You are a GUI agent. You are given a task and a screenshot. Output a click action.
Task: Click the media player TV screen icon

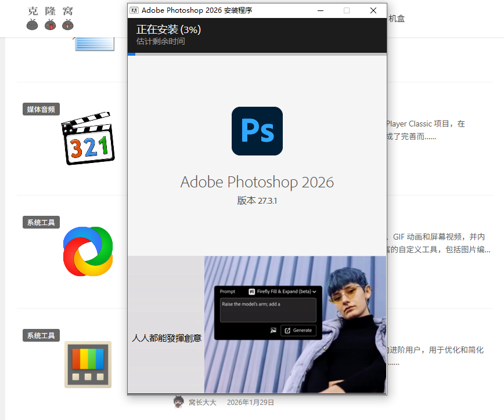(88, 364)
